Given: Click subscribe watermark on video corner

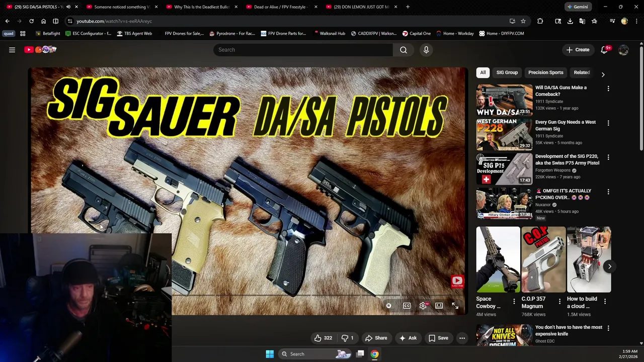Looking at the screenshot, I should (457, 283).
